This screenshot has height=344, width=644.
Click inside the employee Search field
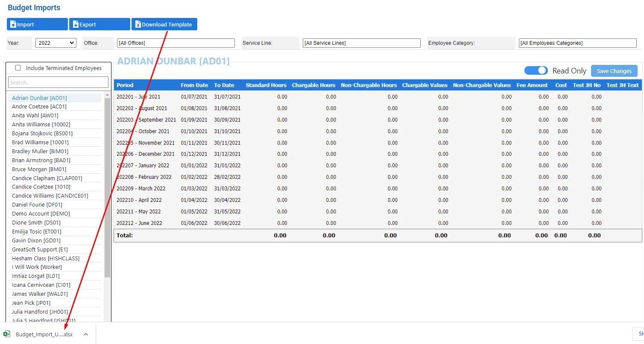[x=58, y=82]
